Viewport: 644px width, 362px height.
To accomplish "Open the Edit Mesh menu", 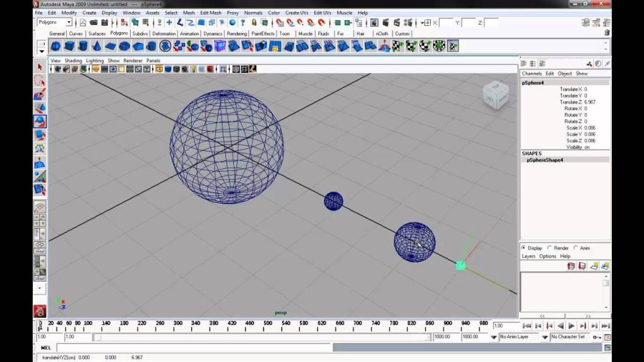I will 211,13.
